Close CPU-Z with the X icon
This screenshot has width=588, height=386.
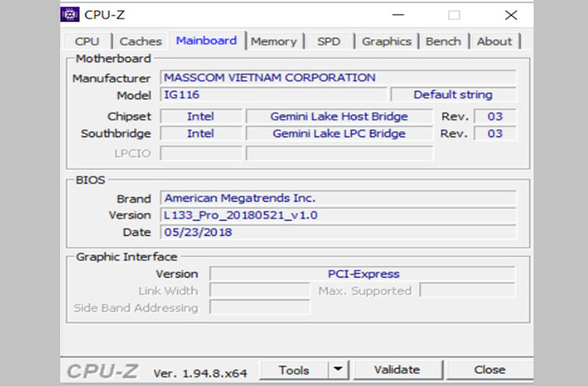[511, 15]
